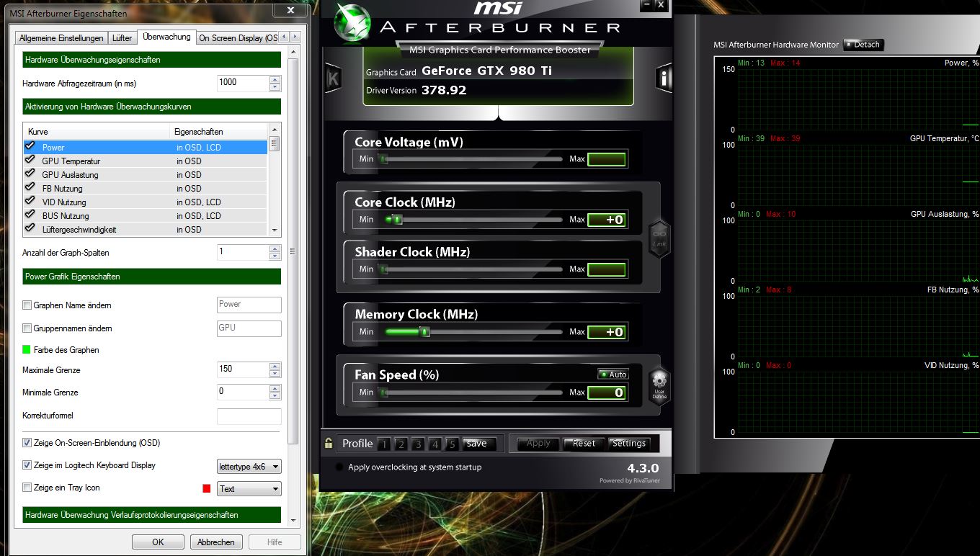Select the VID Nutzung row in curve list

click(x=145, y=202)
